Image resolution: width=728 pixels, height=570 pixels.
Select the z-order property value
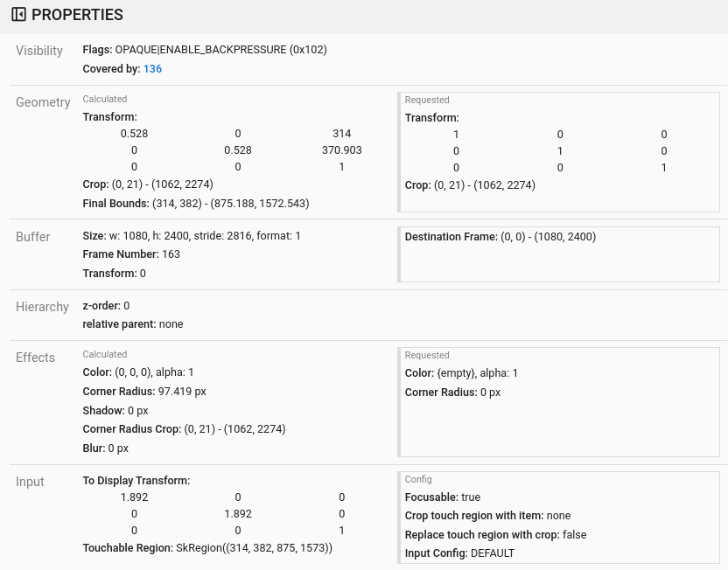[x=126, y=305]
